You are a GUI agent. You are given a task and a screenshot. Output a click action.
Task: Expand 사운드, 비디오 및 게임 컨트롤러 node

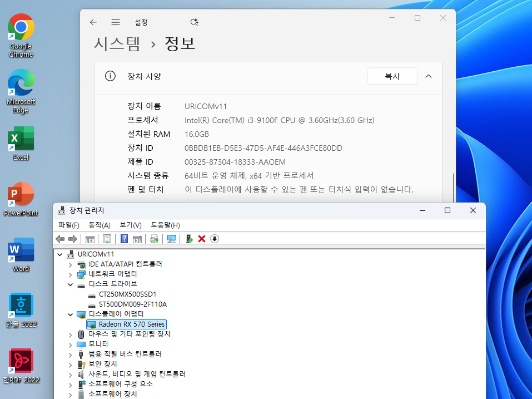coord(70,375)
